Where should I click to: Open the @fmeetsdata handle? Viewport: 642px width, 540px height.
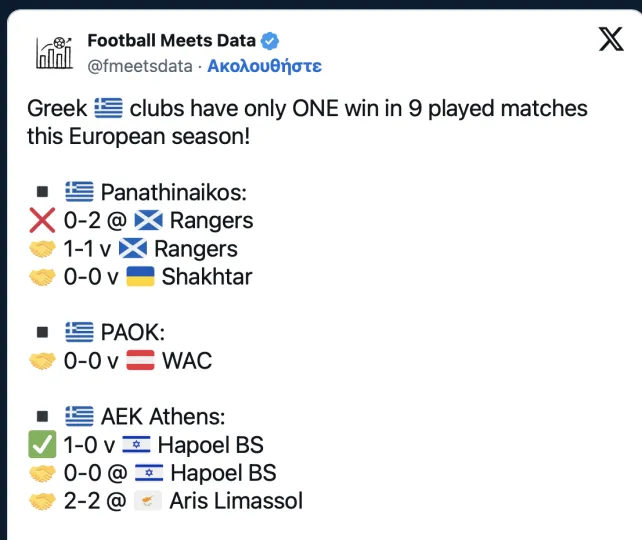[140, 66]
